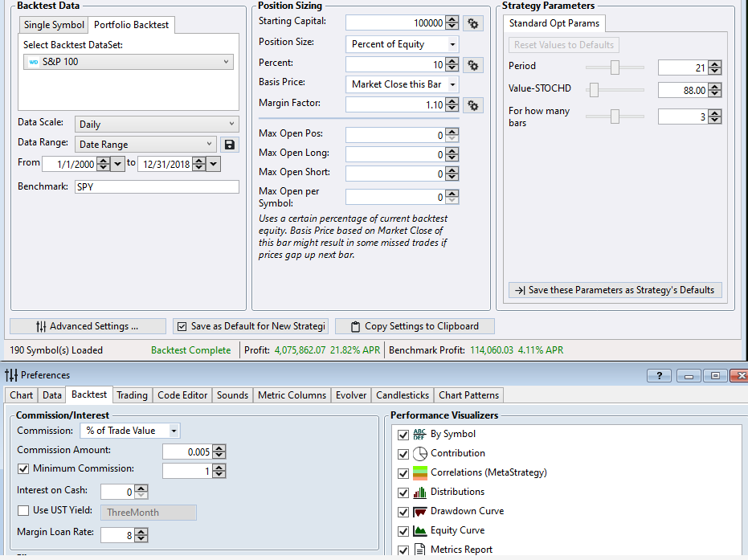Open the Position Size dropdown

coord(403,44)
